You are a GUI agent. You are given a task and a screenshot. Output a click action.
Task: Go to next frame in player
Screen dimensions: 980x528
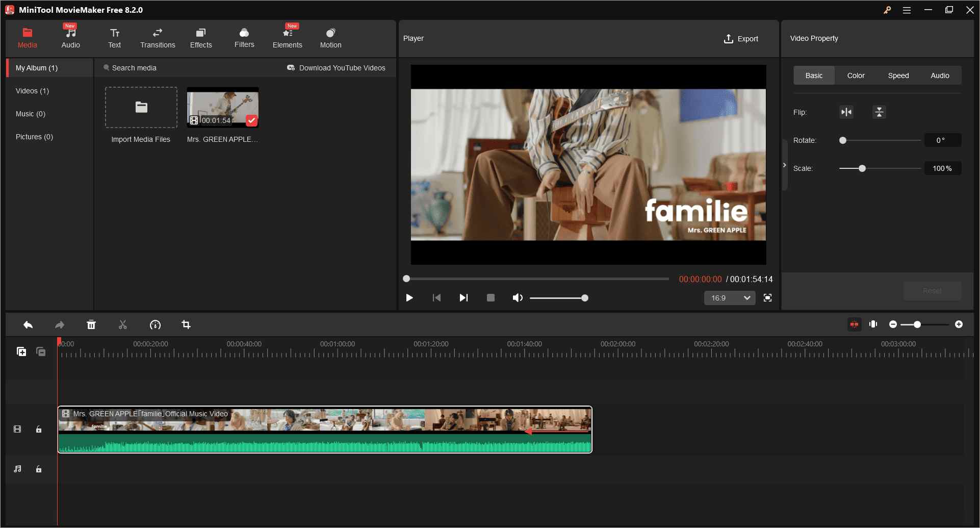[x=463, y=298]
